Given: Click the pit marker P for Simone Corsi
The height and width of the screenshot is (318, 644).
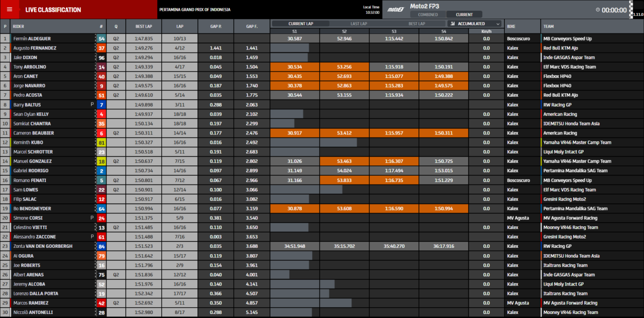Looking at the screenshot, I should tap(91, 218).
